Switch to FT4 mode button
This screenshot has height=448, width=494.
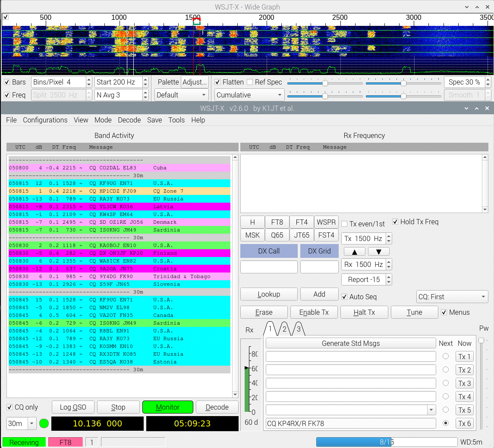coord(302,222)
